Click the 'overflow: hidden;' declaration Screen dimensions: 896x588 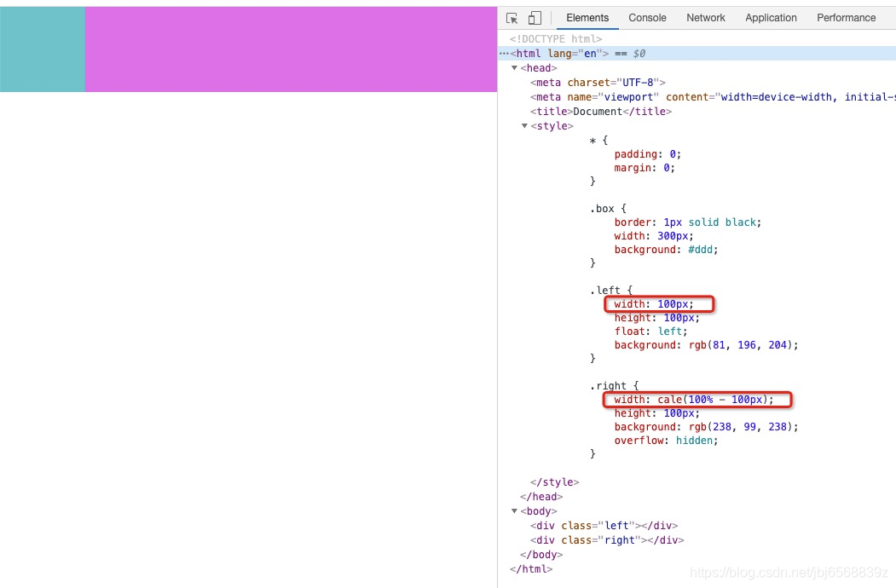667,441
